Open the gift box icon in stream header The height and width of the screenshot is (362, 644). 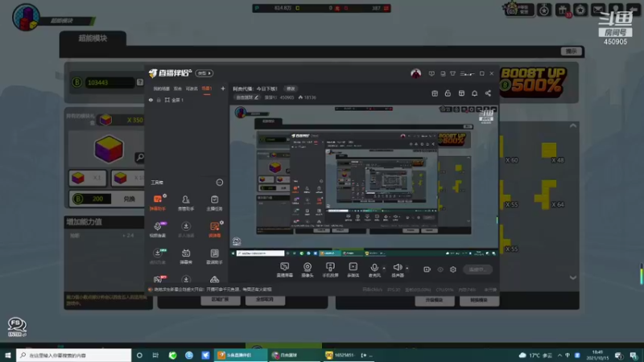435,93
